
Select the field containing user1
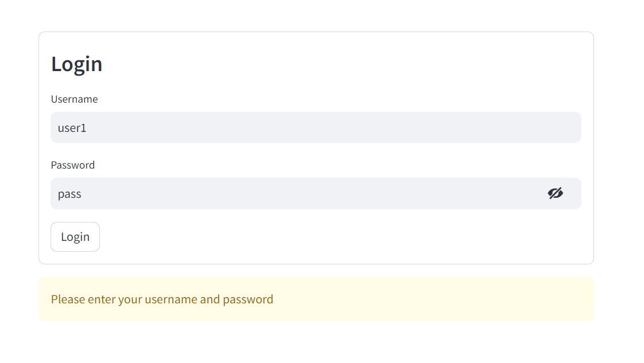coord(316,127)
